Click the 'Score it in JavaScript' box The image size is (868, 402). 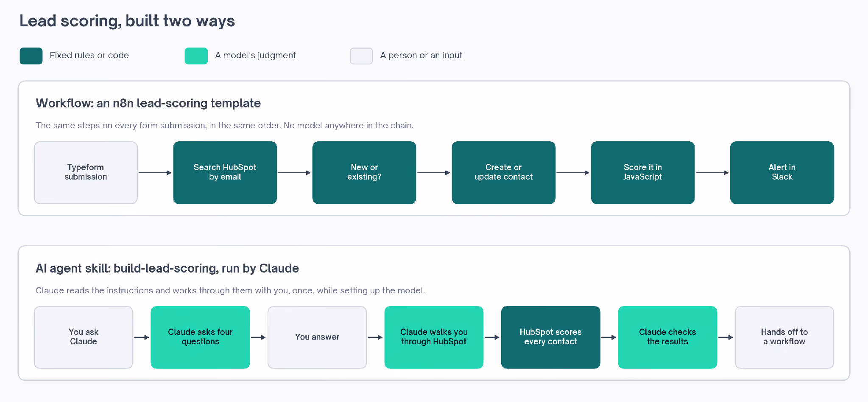[642, 172]
